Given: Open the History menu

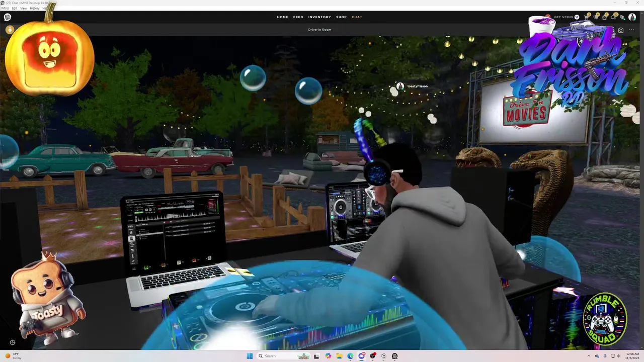Looking at the screenshot, I should (x=35, y=8).
